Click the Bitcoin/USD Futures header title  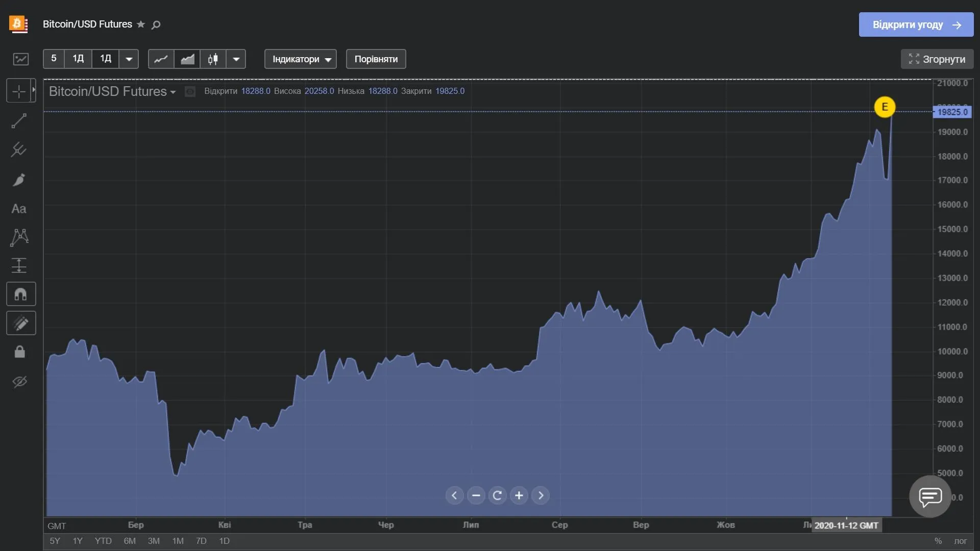pyautogui.click(x=87, y=24)
